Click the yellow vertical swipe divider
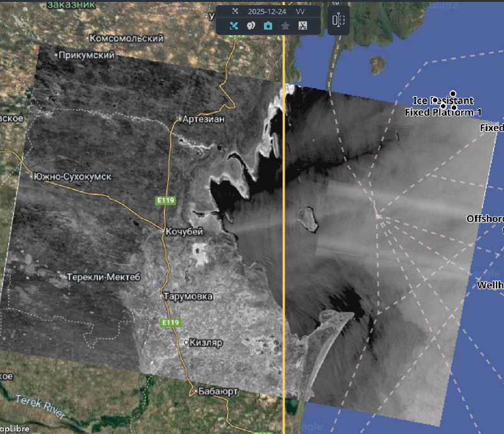 coord(283,252)
